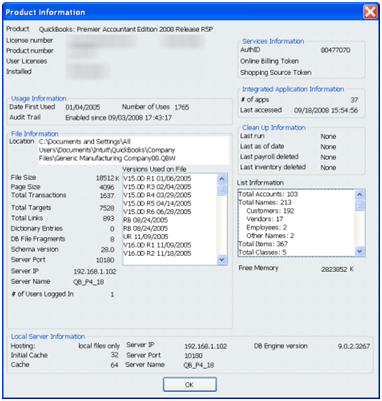Click Schema version value 28.0
Screen dimensions: 382x401
click(x=108, y=249)
